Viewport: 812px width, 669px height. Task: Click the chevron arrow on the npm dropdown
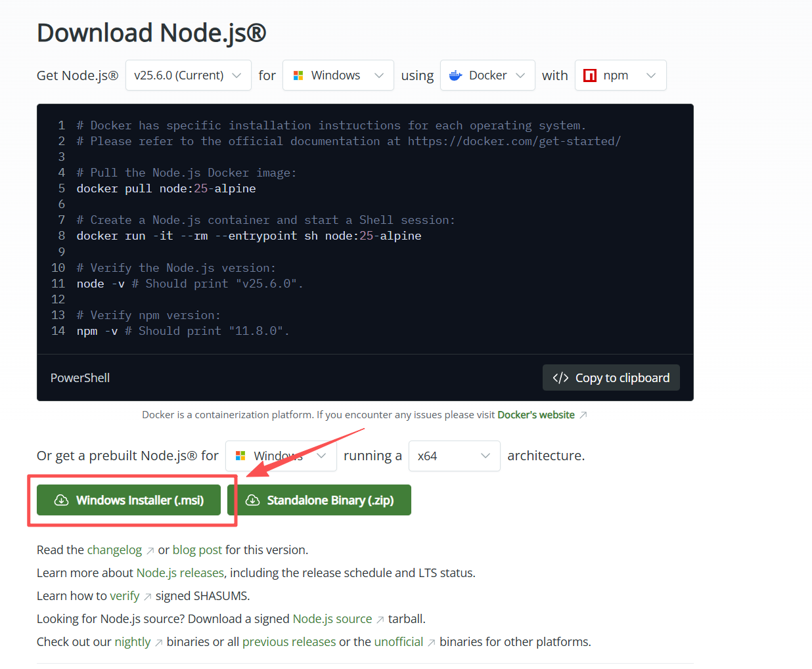pos(651,76)
